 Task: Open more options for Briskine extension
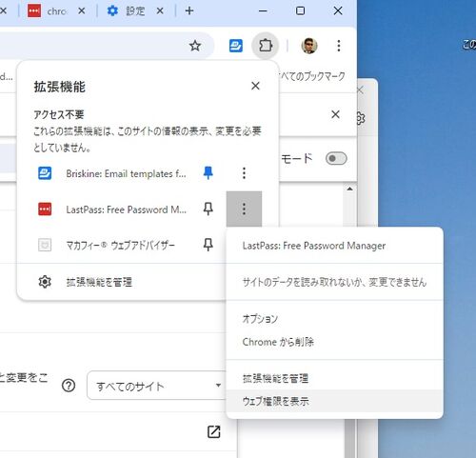(244, 173)
